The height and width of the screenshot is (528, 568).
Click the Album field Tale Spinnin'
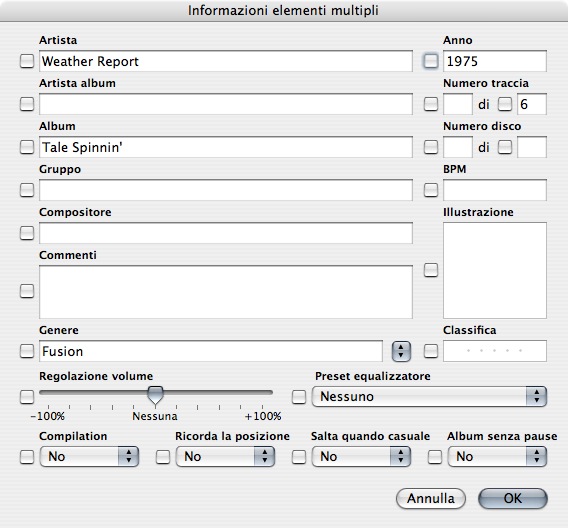point(226,147)
